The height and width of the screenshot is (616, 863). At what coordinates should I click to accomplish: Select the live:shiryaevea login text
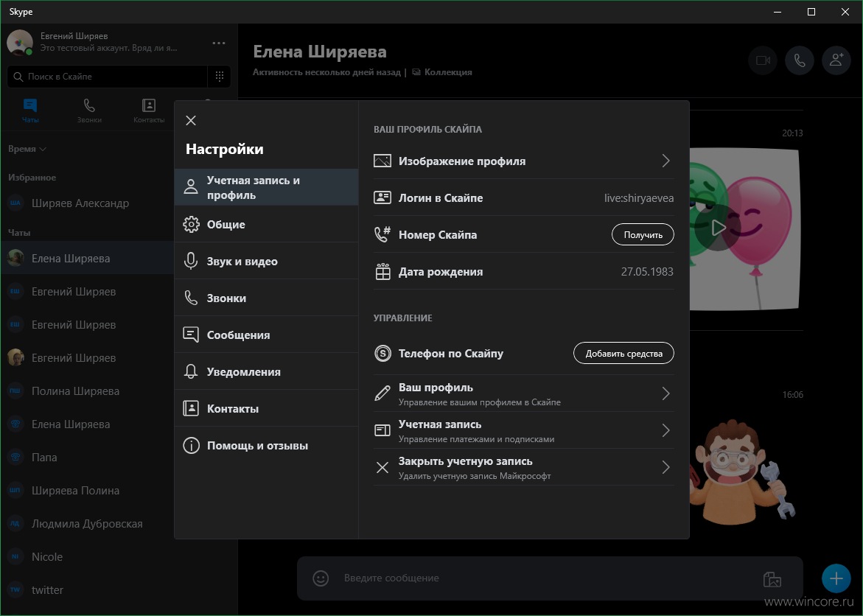click(639, 198)
